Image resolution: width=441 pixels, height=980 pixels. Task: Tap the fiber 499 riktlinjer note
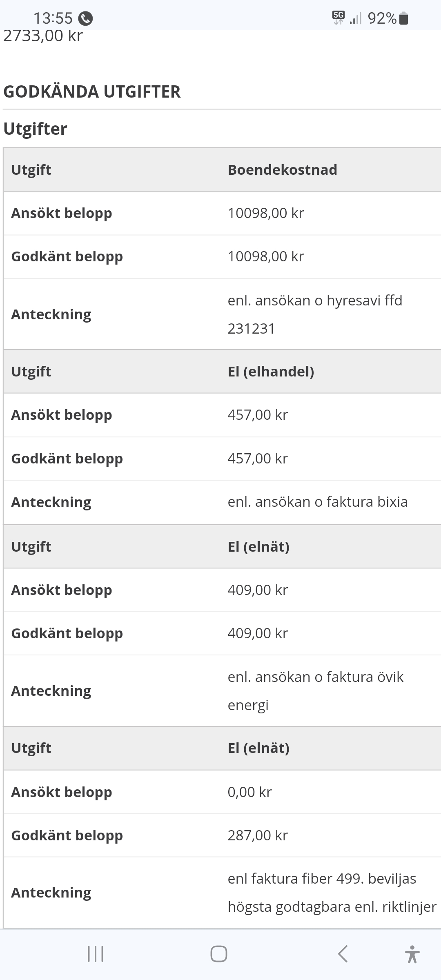[332, 893]
